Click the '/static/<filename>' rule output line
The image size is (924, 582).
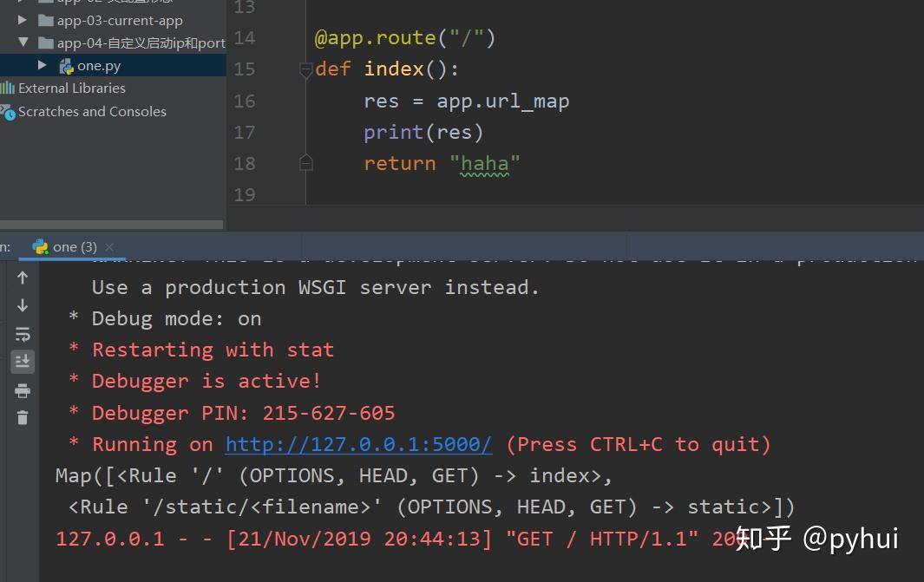click(x=431, y=507)
